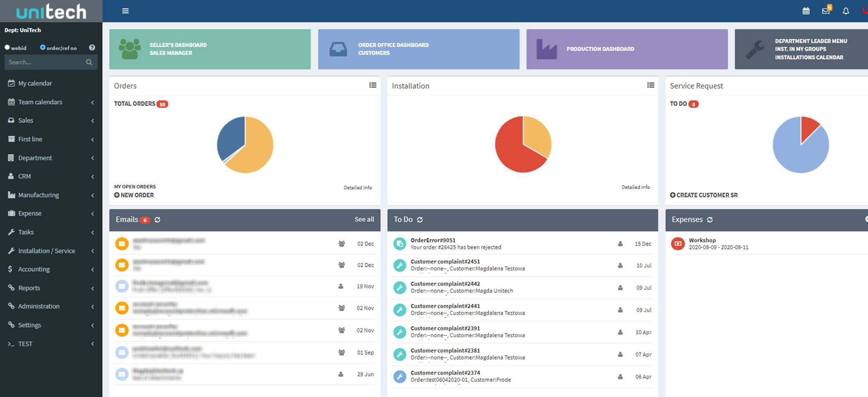Click See all in Emails panel
Image resolution: width=868 pixels, height=397 pixels.
point(364,220)
